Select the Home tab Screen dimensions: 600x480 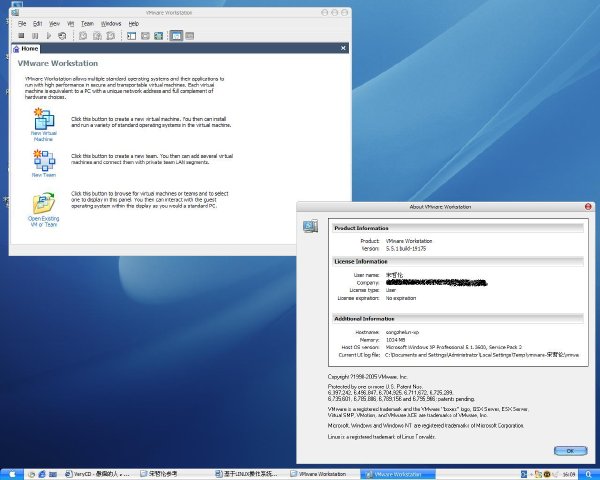26,49
